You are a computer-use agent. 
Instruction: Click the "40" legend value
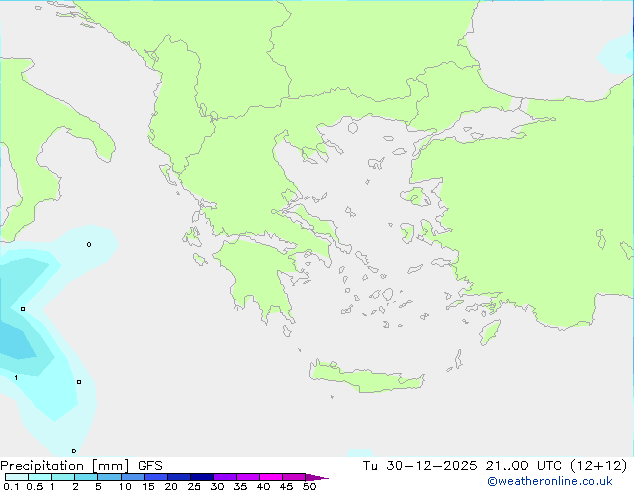click(x=263, y=486)
